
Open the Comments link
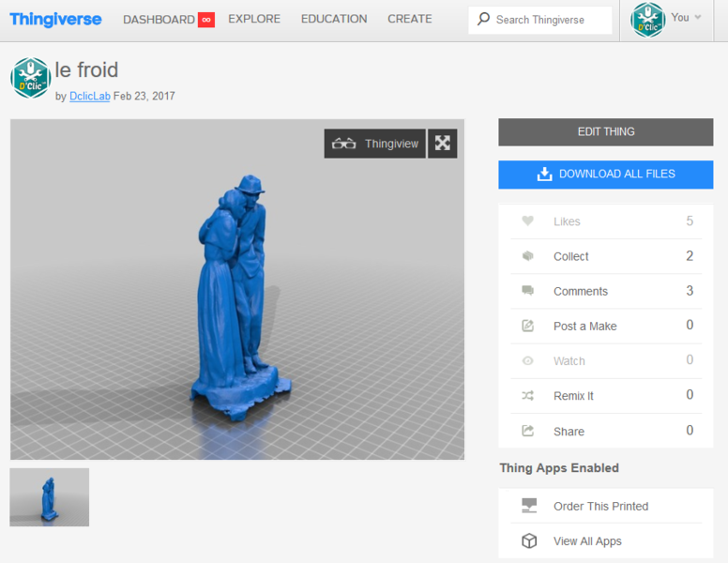pos(581,291)
